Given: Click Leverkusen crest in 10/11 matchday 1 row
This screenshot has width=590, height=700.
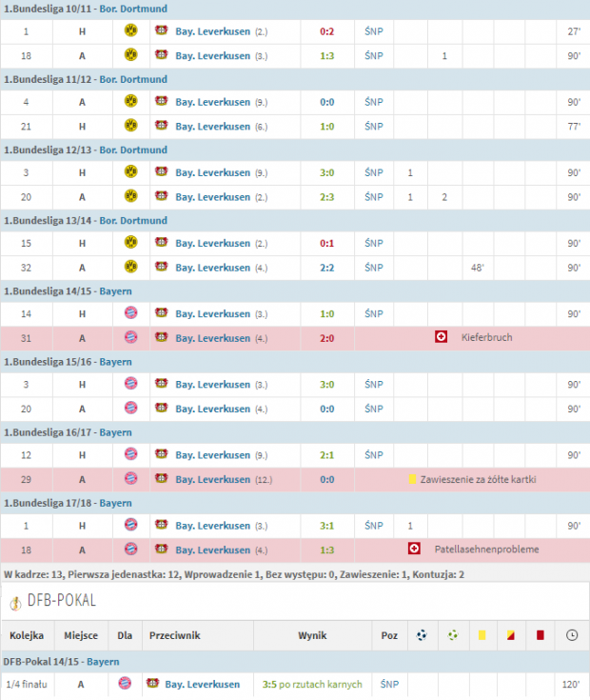Looking at the screenshot, I should click(162, 30).
